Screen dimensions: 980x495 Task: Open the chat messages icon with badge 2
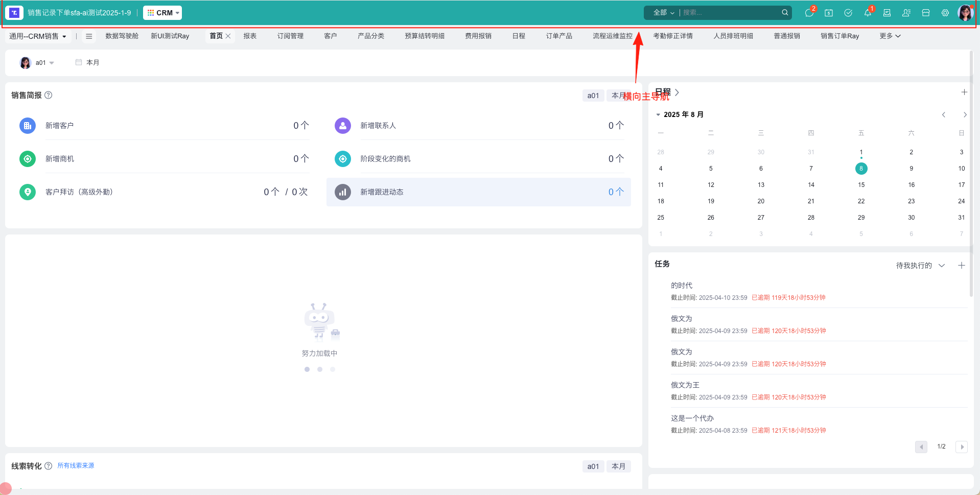click(809, 13)
